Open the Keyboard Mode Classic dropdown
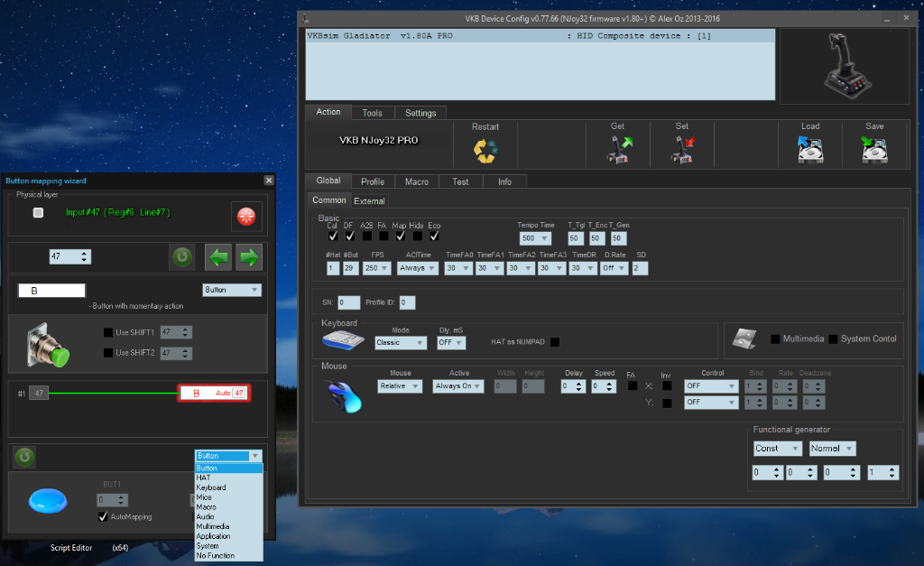The image size is (924, 566). [x=401, y=342]
